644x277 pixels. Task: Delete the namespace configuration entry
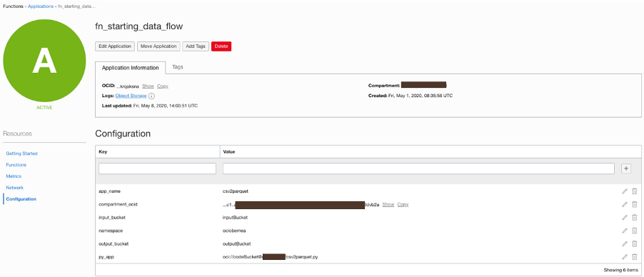634,231
